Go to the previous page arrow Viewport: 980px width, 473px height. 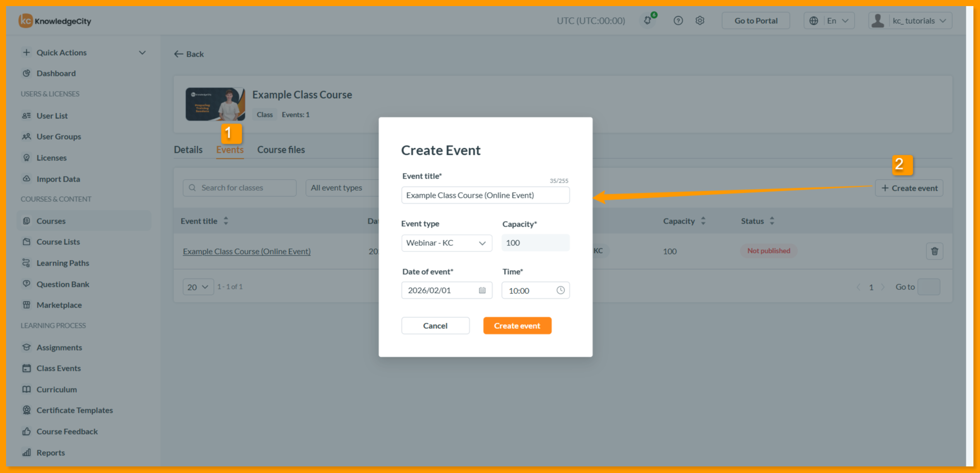(x=858, y=287)
